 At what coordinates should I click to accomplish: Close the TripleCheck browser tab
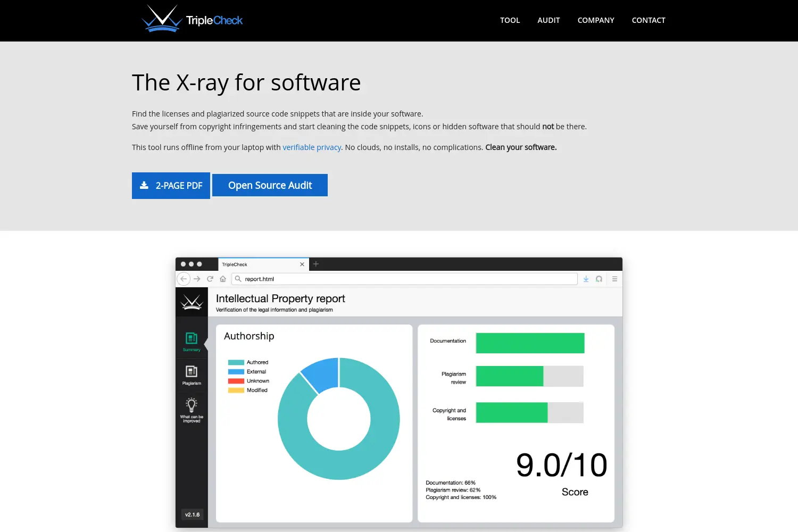tap(302, 264)
